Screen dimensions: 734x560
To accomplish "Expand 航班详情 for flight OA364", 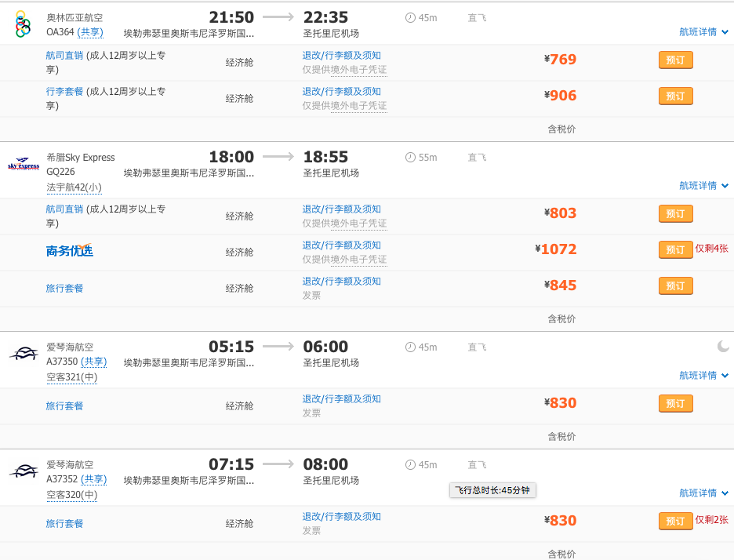I will point(703,32).
